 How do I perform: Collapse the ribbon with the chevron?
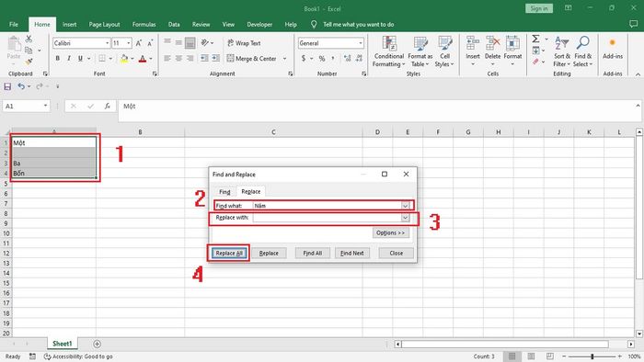coord(638,74)
